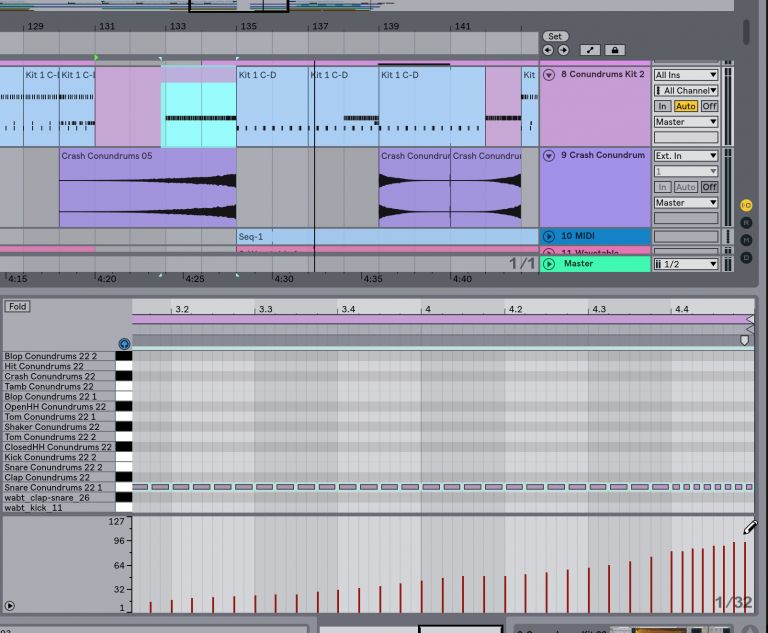
Task: Select Kit 1 C-D clip at bar 139
Action: point(432,107)
